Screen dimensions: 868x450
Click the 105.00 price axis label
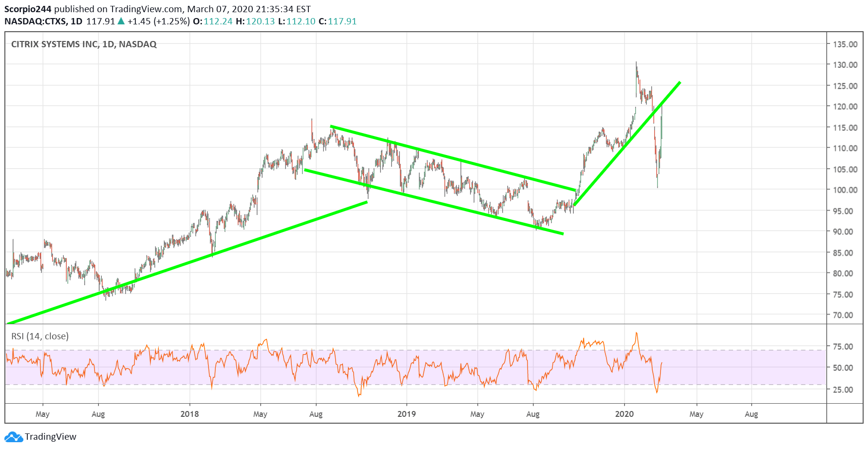(845, 170)
